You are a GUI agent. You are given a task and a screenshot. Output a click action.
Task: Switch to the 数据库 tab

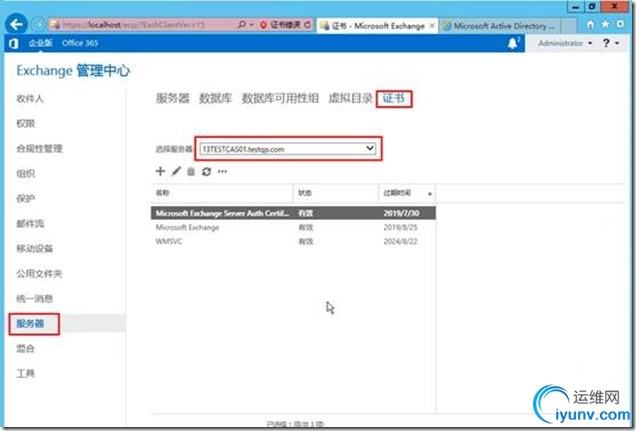[215, 98]
